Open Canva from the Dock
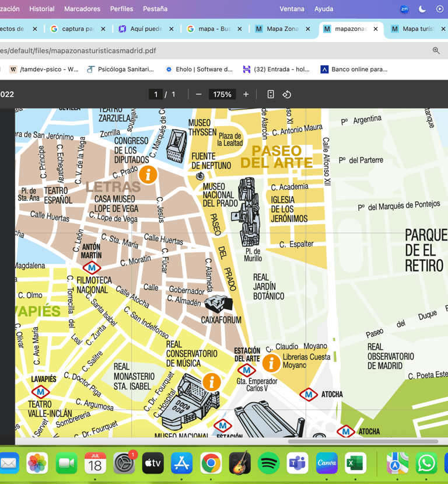The height and width of the screenshot is (484, 448). pos(327,463)
